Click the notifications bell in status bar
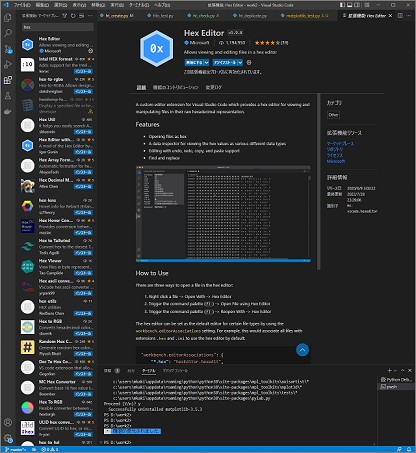 pos(409,449)
